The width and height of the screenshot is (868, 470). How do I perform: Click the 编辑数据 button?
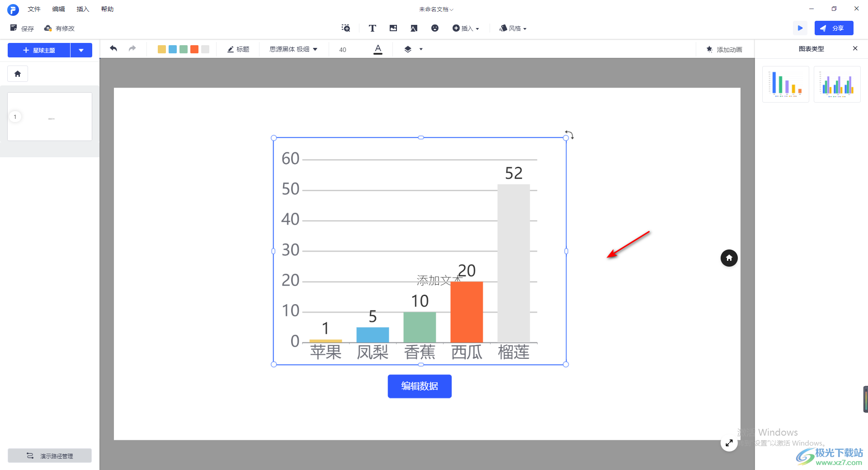pyautogui.click(x=420, y=386)
